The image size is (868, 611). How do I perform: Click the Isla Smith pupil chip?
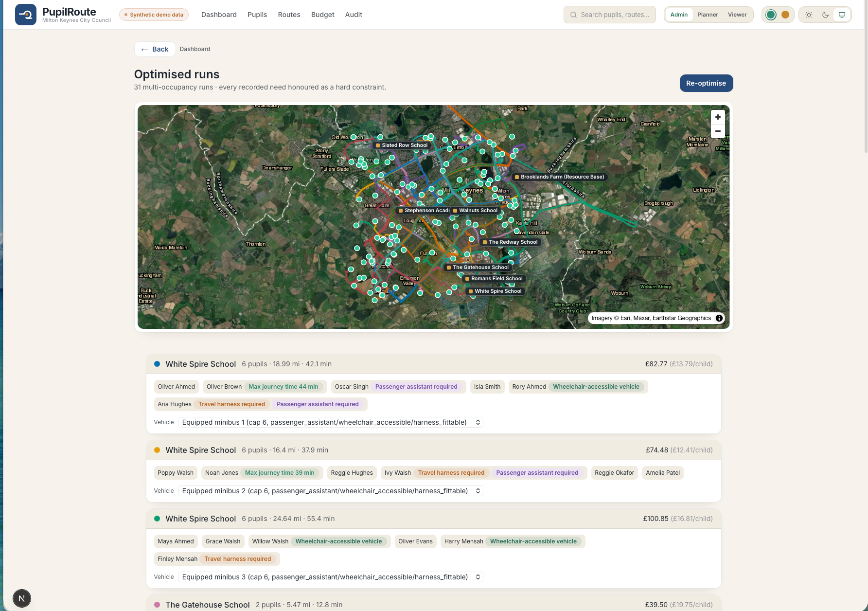click(x=487, y=387)
